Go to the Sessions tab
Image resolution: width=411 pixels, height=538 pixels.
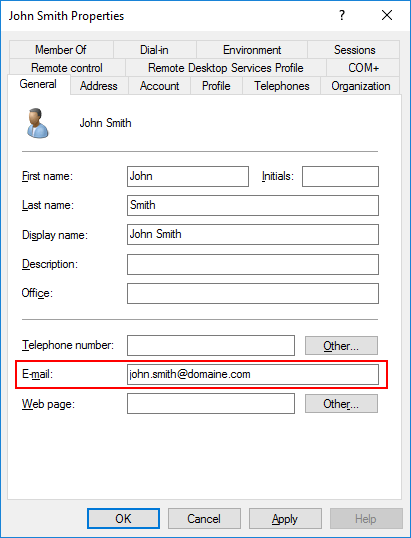(354, 50)
